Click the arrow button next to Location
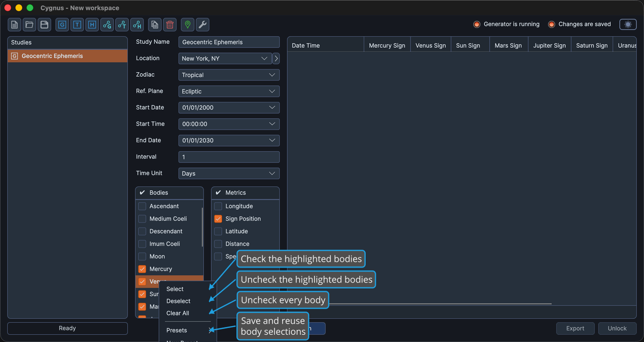644x342 pixels. [x=276, y=58]
